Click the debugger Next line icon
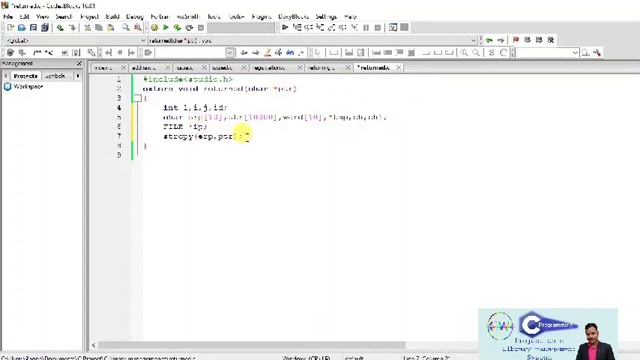640x360 pixels. point(309,27)
